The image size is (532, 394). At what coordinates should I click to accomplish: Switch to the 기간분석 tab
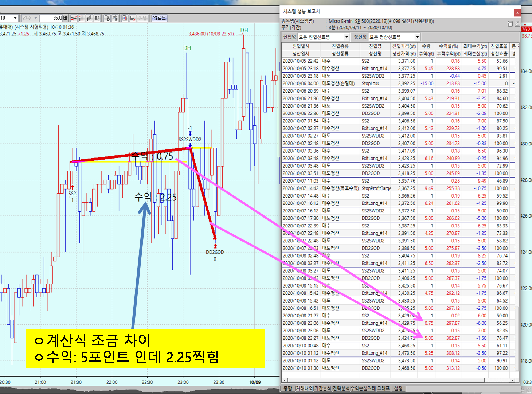coord(322,389)
